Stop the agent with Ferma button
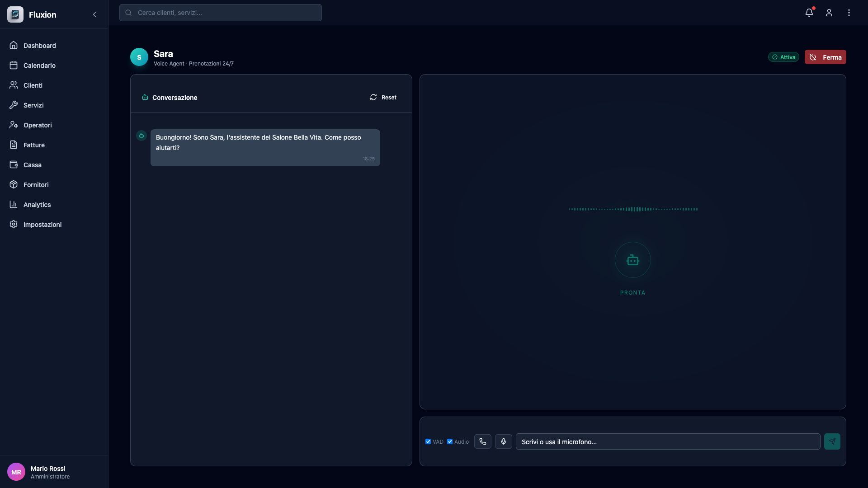This screenshot has height=488, width=868. coord(825,57)
